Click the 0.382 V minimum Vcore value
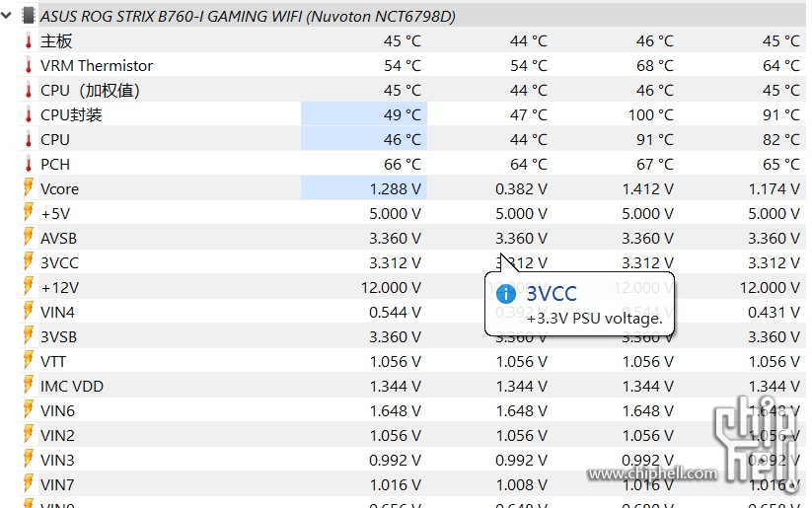This screenshot has width=812, height=508. pyautogui.click(x=522, y=189)
